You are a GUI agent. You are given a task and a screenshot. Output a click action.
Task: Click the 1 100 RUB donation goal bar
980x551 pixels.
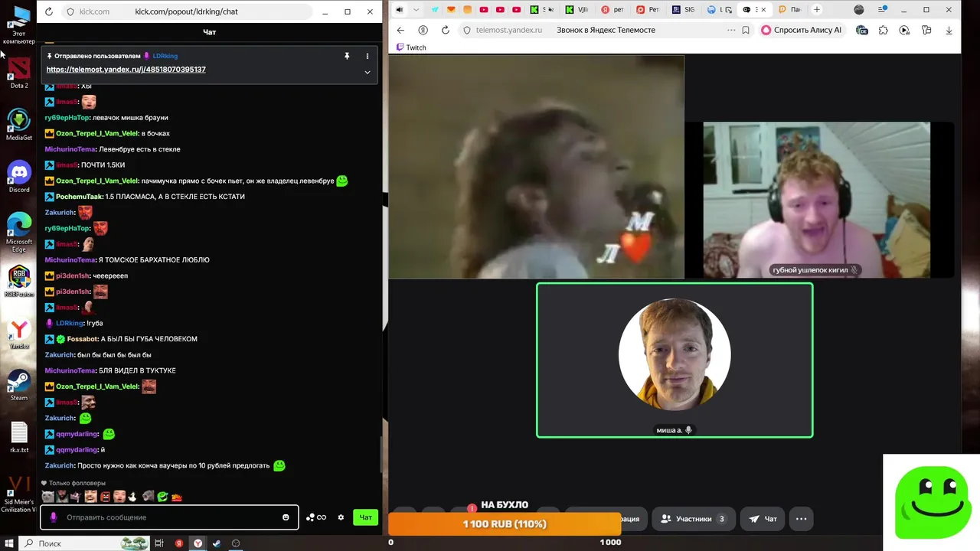click(x=505, y=524)
